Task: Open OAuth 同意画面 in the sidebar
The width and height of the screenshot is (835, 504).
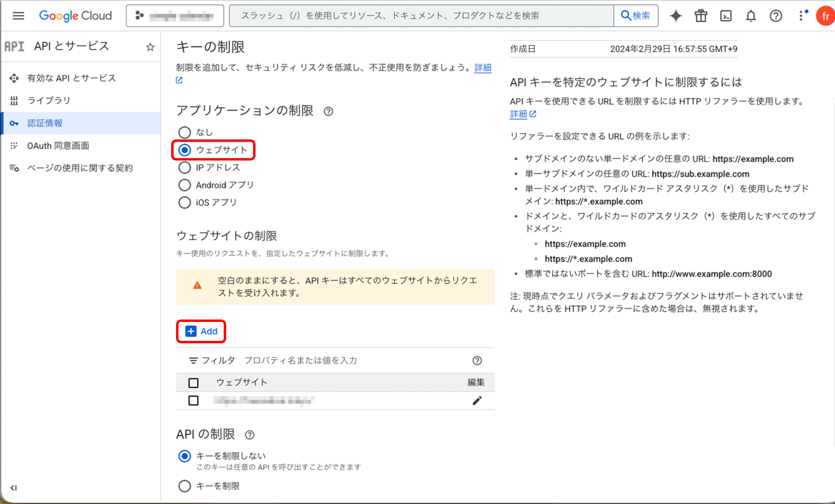Action: 58,145
